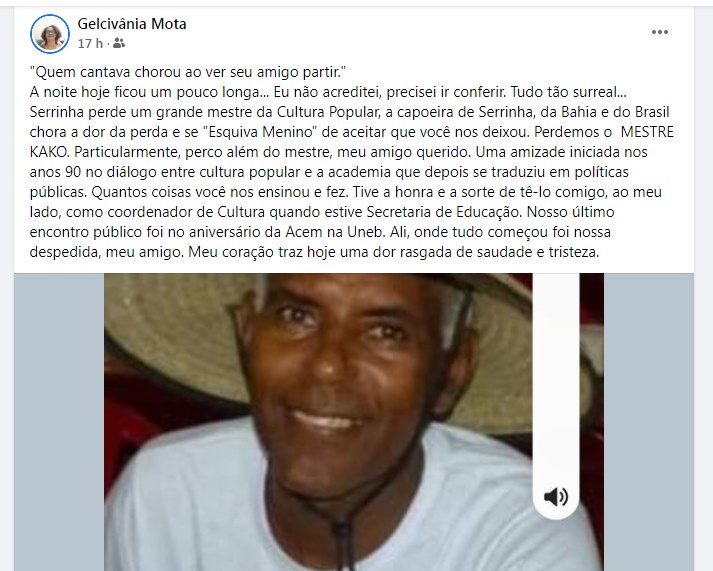
Task: Click the sentence ending 'saudade e tristeza'
Action: click(x=394, y=252)
